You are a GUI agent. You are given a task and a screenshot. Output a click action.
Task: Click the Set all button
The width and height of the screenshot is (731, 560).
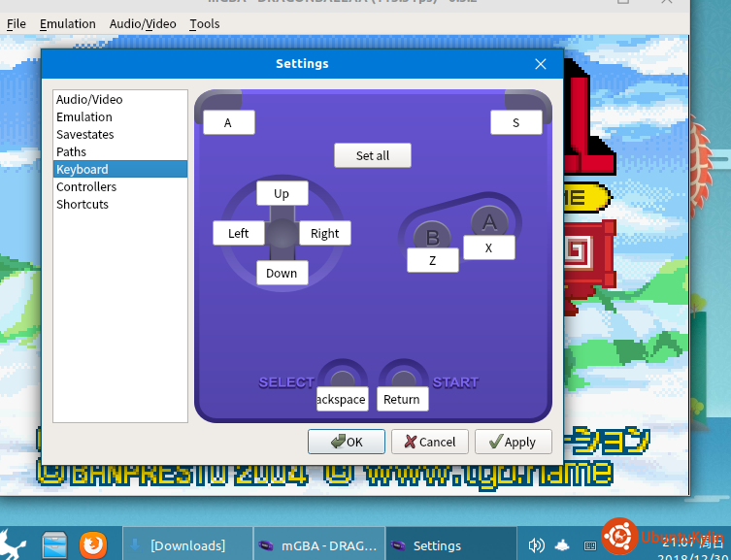pyautogui.click(x=373, y=155)
